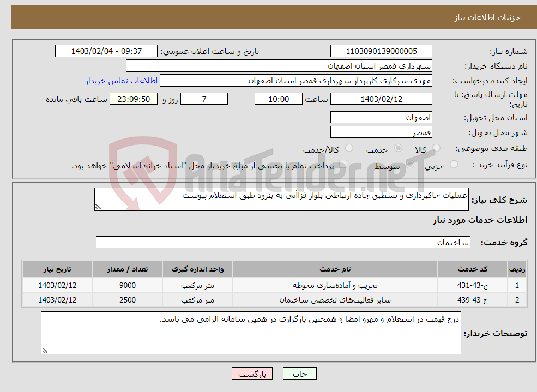This screenshot has height=392, width=537.
Task: Click the deadline date field 1403/02/12
Action: pos(381,99)
